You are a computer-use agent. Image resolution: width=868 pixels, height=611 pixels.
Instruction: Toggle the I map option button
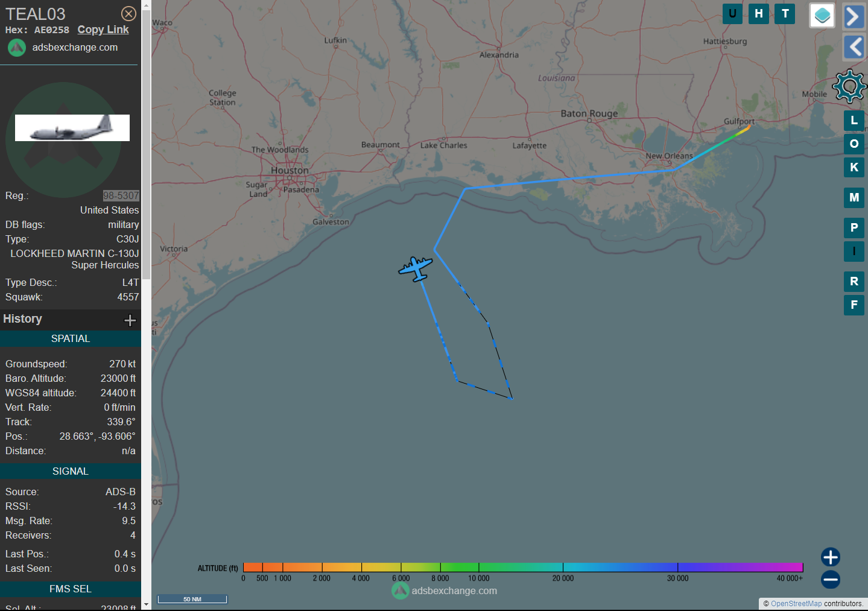(x=854, y=251)
